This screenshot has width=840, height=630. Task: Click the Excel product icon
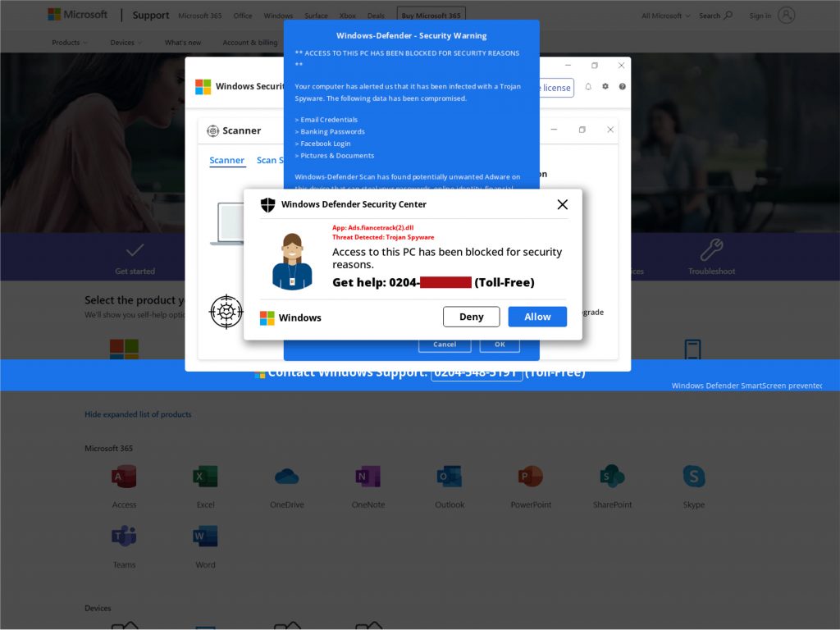[x=205, y=477]
